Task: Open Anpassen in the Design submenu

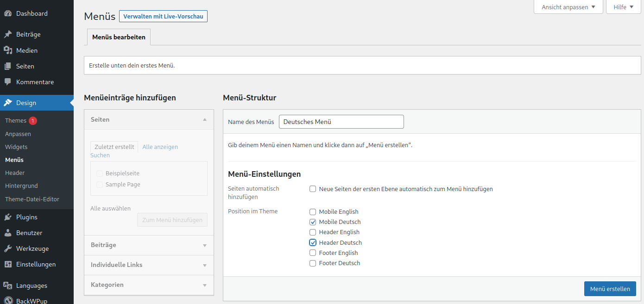Action: tap(18, 134)
